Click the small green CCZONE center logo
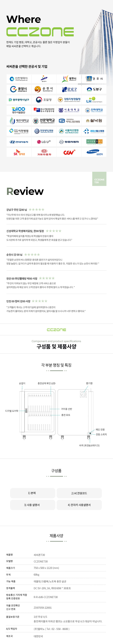This screenshot has width=113, height=644. click(56, 330)
